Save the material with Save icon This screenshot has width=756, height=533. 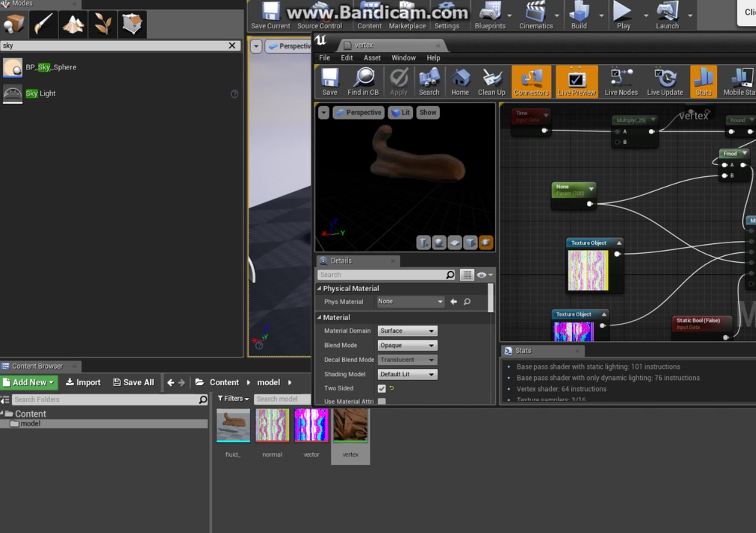point(329,82)
